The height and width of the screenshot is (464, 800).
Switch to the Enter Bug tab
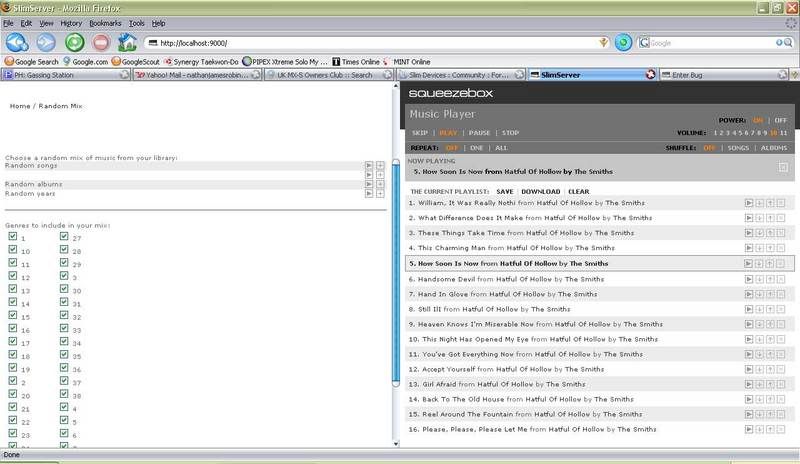click(698, 75)
